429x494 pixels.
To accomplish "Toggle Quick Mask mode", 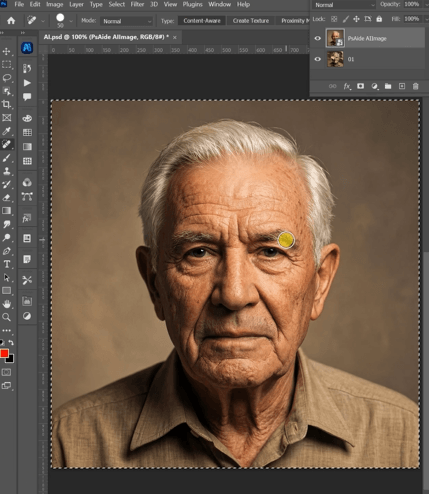I will (x=6, y=372).
